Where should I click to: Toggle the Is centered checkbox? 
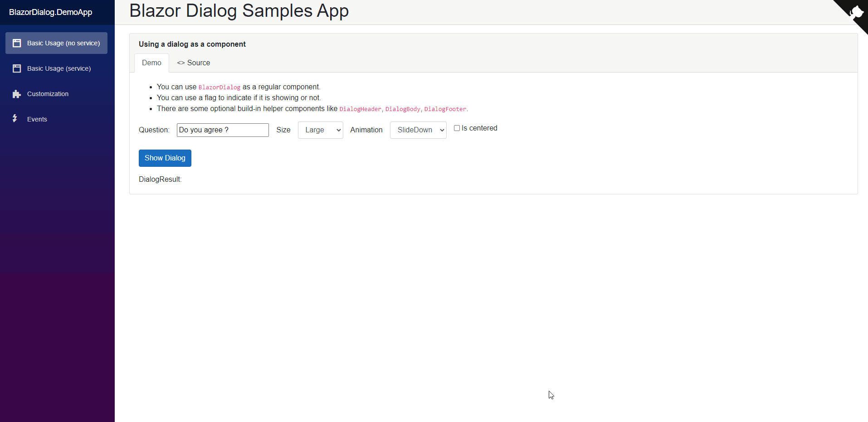[x=457, y=128]
